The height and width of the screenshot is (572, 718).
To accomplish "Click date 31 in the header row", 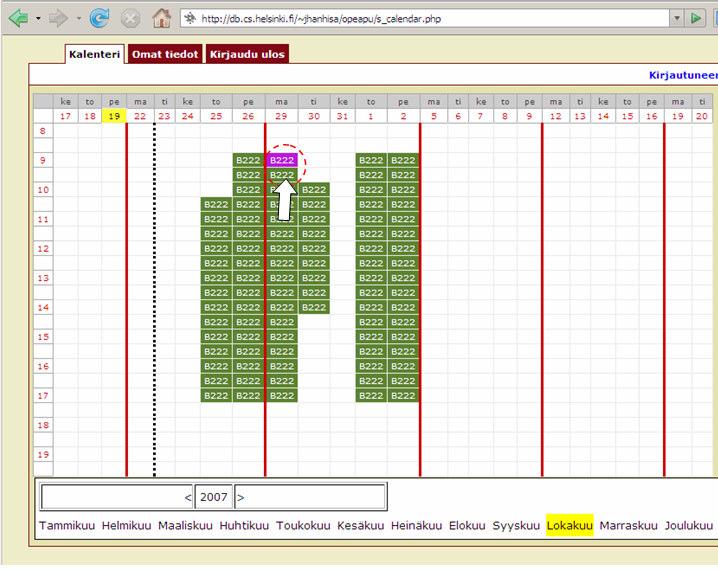I will point(342,116).
